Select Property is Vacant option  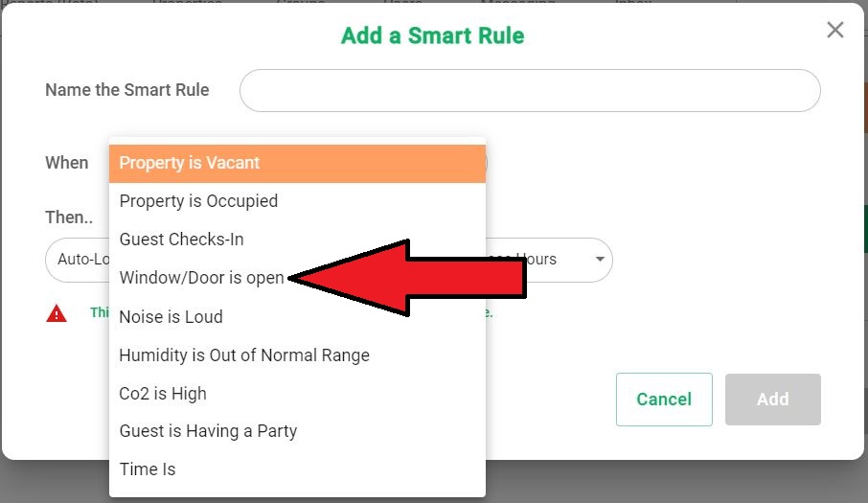[297, 163]
